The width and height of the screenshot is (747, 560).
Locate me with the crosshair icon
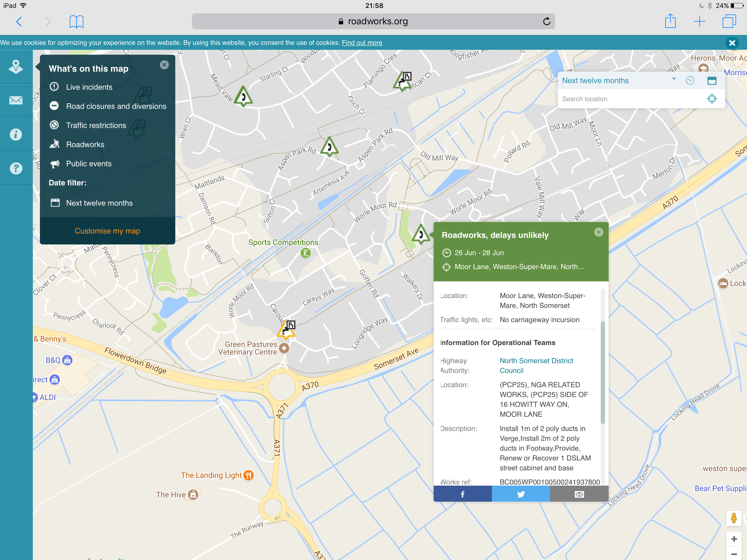(x=712, y=99)
